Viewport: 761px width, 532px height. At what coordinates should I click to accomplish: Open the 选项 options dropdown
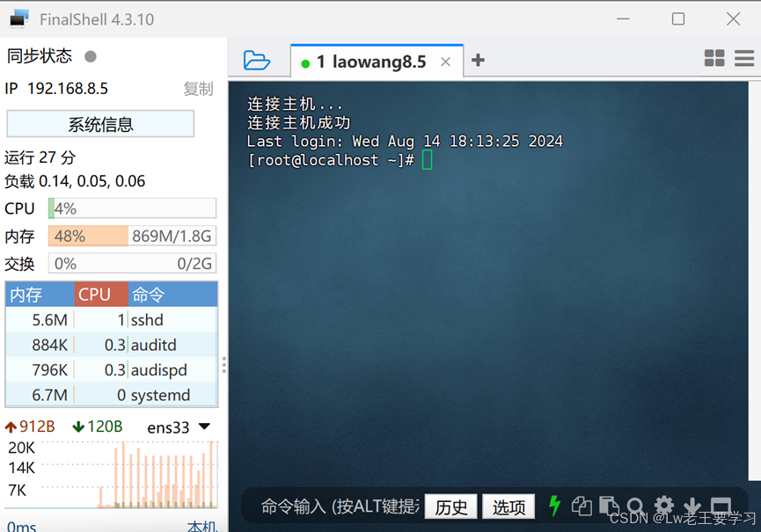point(509,506)
